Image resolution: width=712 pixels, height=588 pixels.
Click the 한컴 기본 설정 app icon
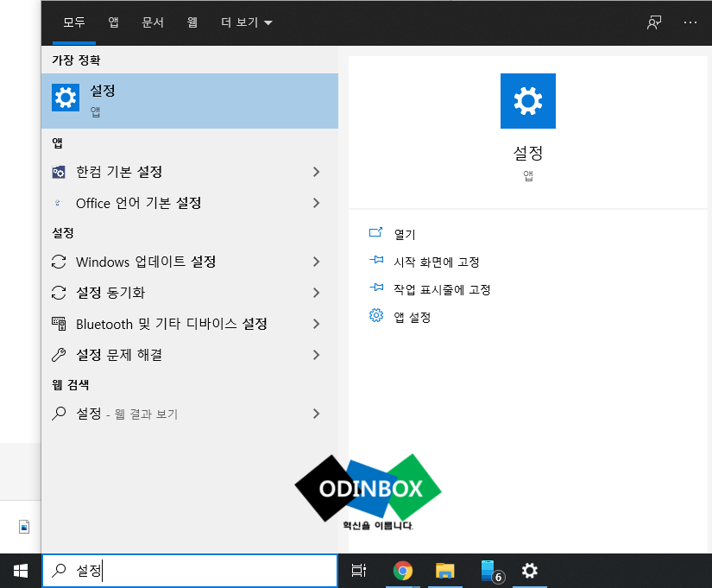coord(59,172)
